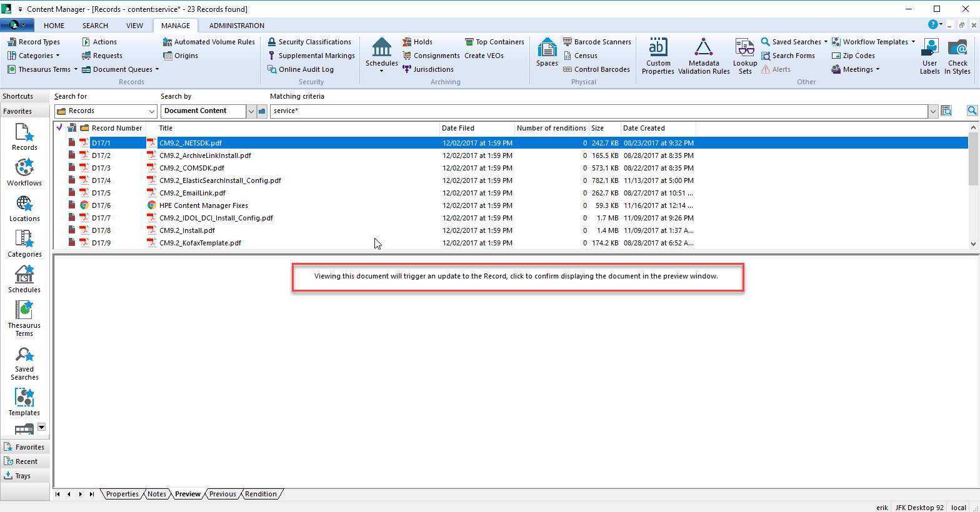This screenshot has height=512, width=980.
Task: Expand Saved Searches dropdown in ribbon
Action: [x=826, y=42]
